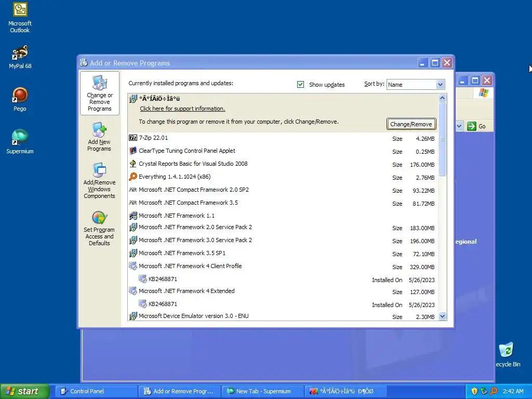The image size is (532, 399).
Task: Click the taskbar clock showing 2:42 AM
Action: coord(513,391)
